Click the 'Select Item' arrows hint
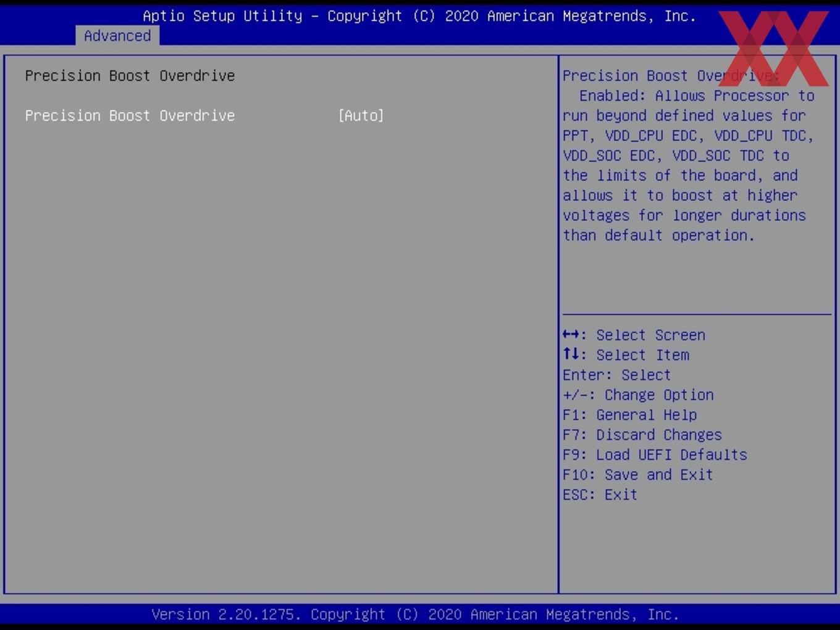The image size is (840, 630). (626, 355)
